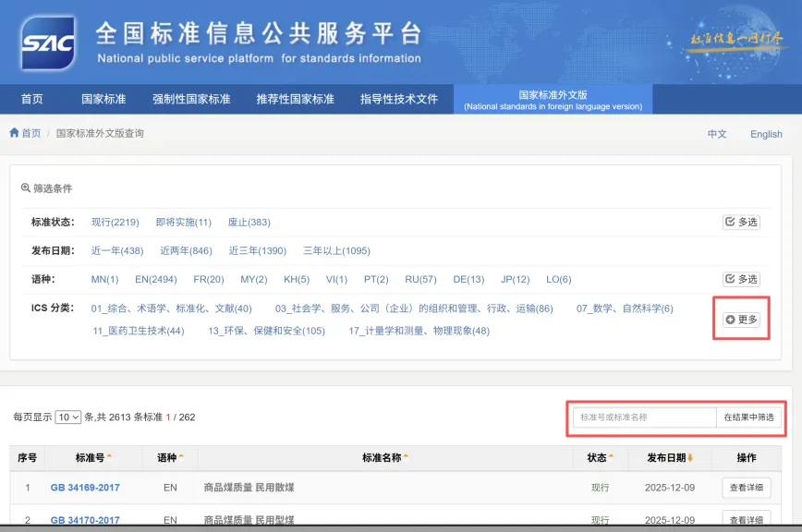The width and height of the screenshot is (802, 532).
Task: Open the 国家标准 navigation tab
Action: tap(103, 99)
